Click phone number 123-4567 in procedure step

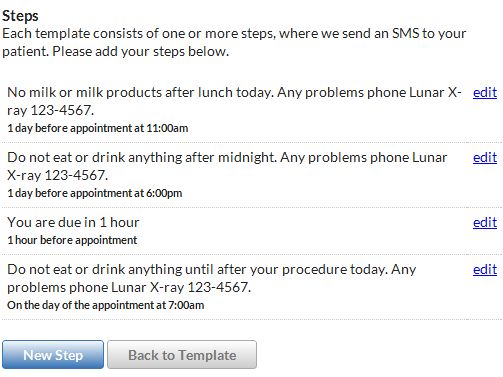pos(219,287)
